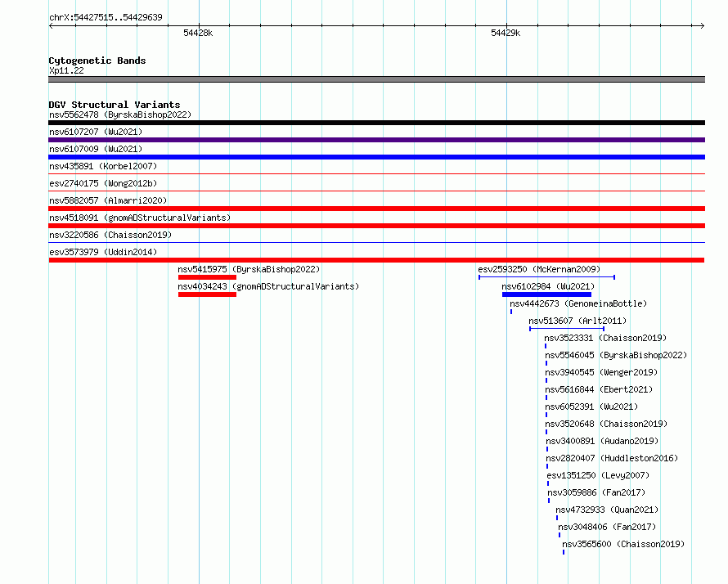Select the DGV Structural Variants track title
Viewport: 728px width, 584px height.
coord(115,105)
